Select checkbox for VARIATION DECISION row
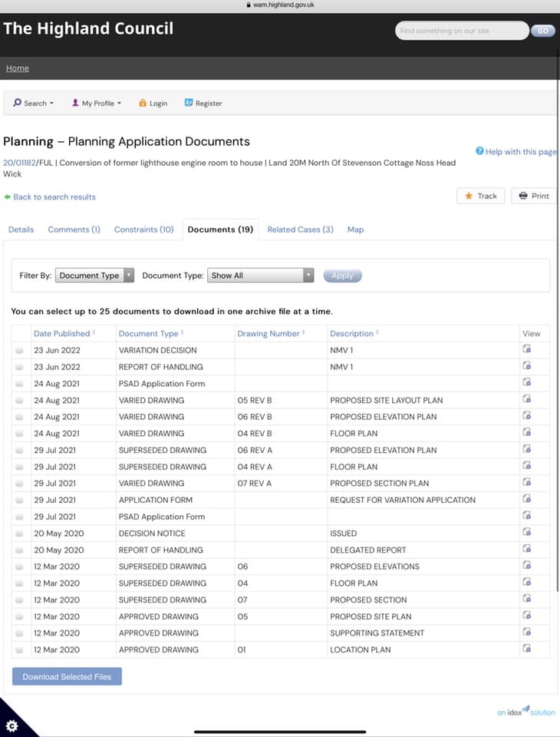Screen dimensions: 560x737 (x=19, y=351)
